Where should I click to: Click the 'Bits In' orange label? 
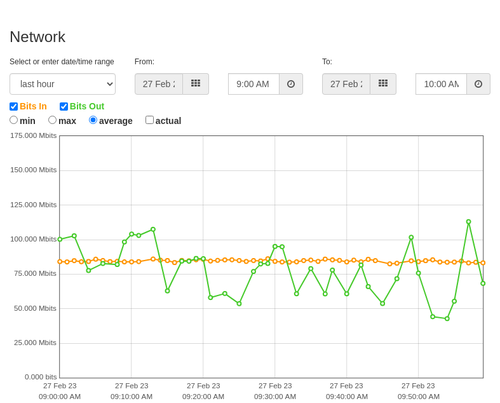tap(33, 106)
